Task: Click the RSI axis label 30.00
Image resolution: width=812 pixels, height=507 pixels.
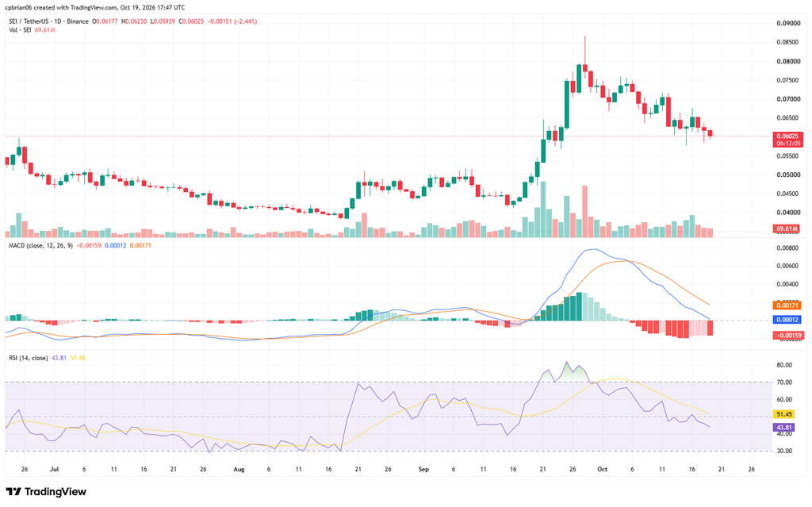Action: pos(784,451)
